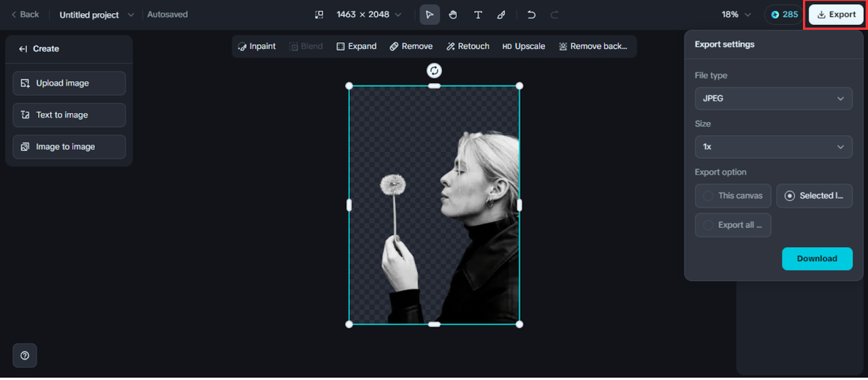868x380 pixels.
Task: Apply the Expand tool
Action: tap(357, 46)
